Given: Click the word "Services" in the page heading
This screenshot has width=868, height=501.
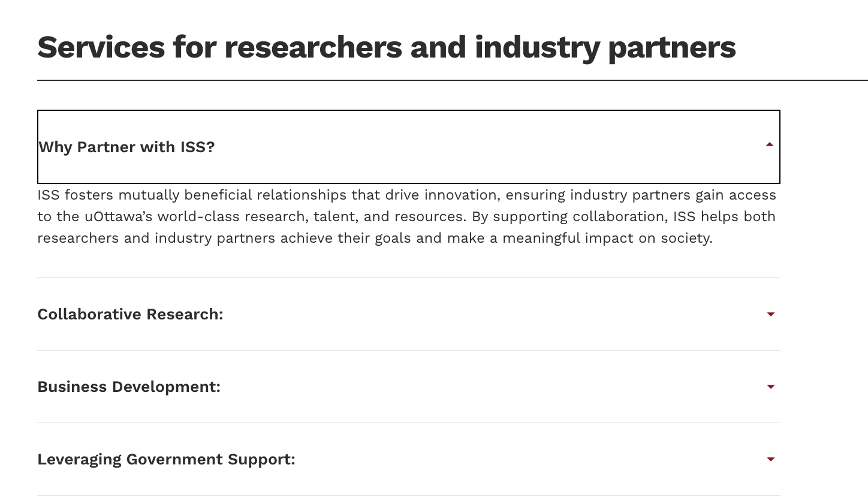Looking at the screenshot, I should pyautogui.click(x=101, y=47).
